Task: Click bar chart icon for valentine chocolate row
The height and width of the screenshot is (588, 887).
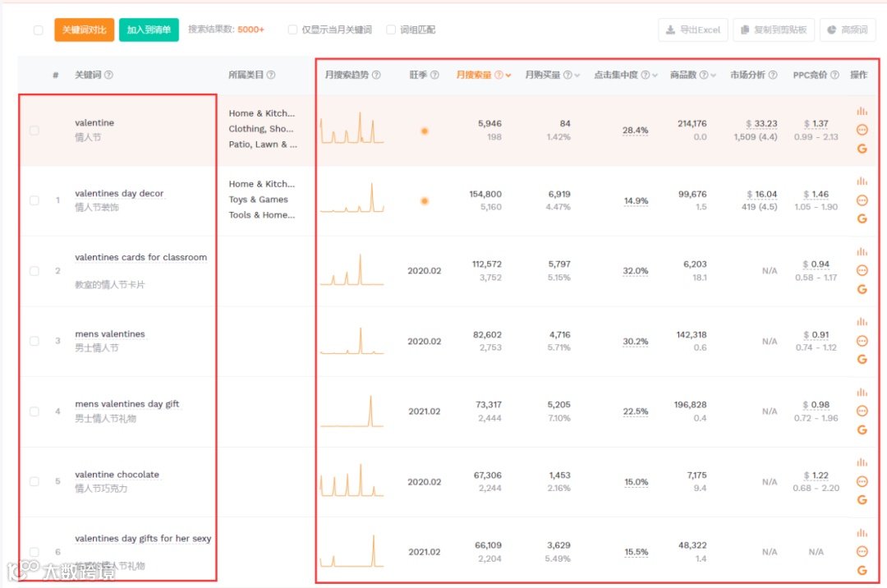Action: (862, 462)
